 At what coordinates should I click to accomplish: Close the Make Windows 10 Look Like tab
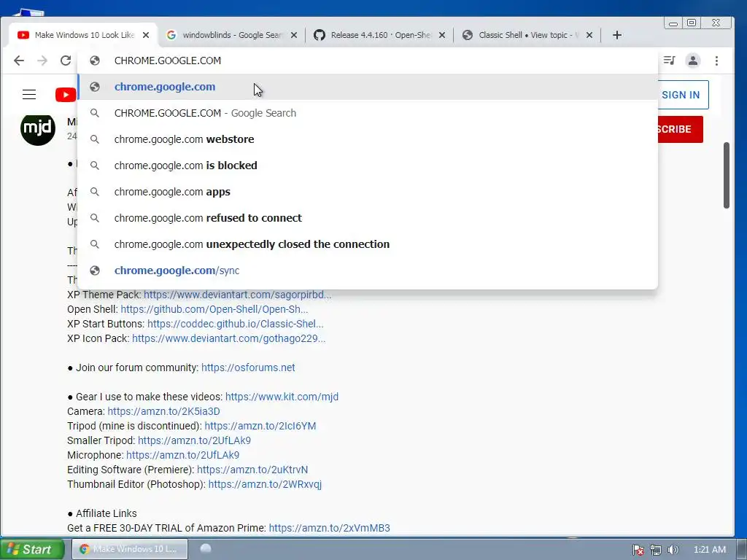pyautogui.click(x=146, y=35)
